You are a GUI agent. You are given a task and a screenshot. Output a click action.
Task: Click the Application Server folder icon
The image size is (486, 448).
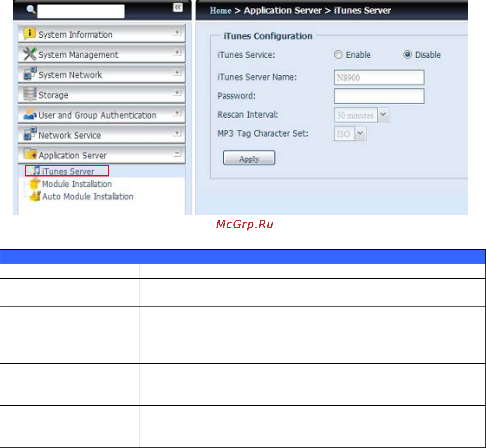pyautogui.click(x=30, y=154)
